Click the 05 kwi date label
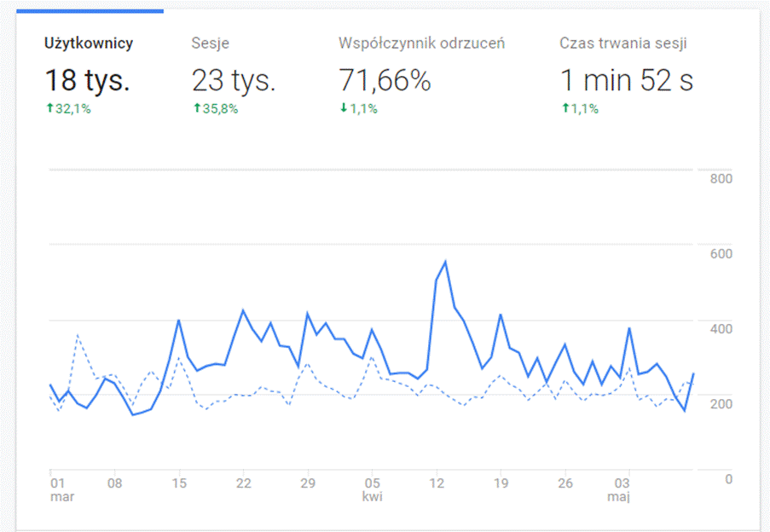This screenshot has height=532, width=770. (373, 489)
